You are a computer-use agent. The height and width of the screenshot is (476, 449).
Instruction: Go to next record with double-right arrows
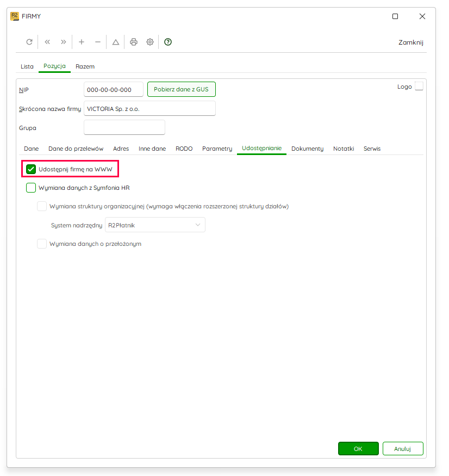click(x=63, y=42)
